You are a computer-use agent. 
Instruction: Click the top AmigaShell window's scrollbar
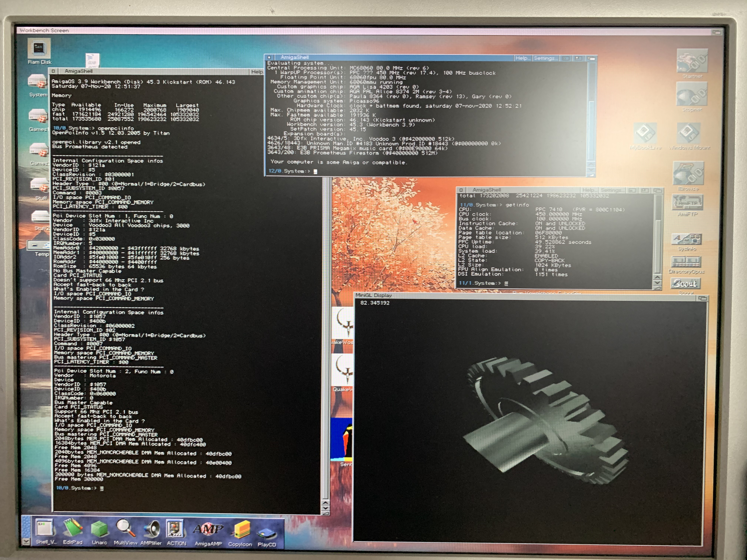[591, 111]
